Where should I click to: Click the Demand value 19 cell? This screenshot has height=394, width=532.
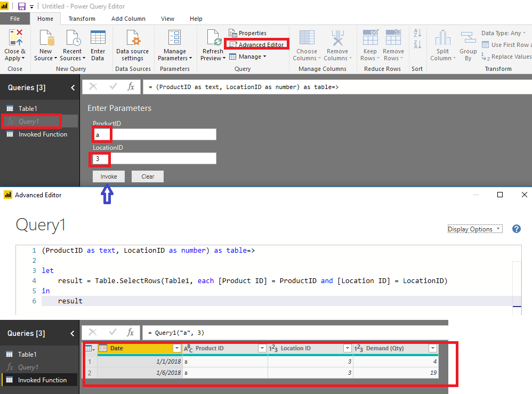click(396, 373)
